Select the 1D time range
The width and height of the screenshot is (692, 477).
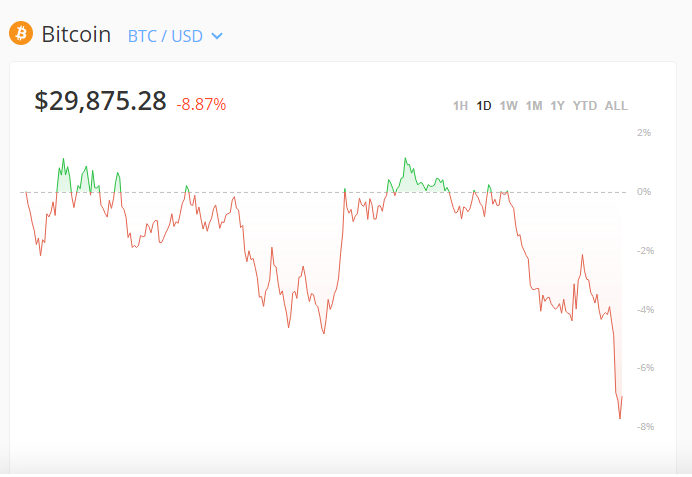[x=484, y=106]
